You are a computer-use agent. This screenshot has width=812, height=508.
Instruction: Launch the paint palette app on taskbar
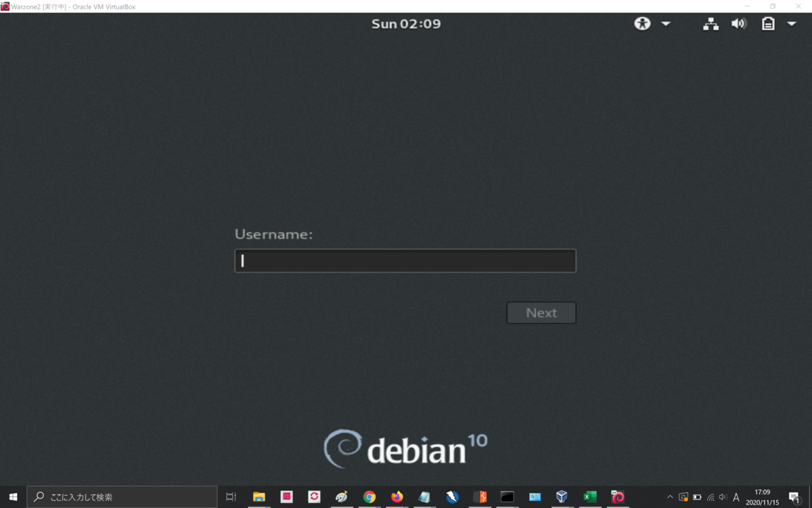pos(342,496)
